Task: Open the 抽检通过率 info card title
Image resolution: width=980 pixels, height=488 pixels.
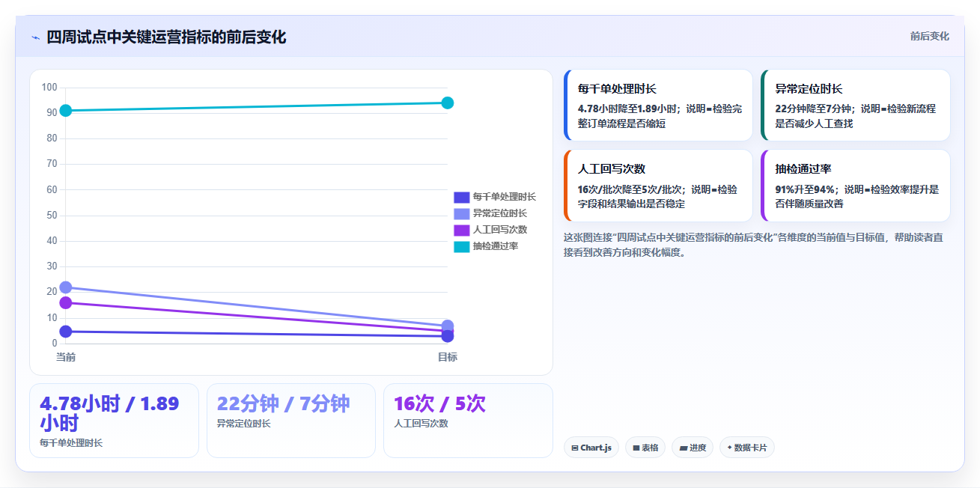Action: 803,169
